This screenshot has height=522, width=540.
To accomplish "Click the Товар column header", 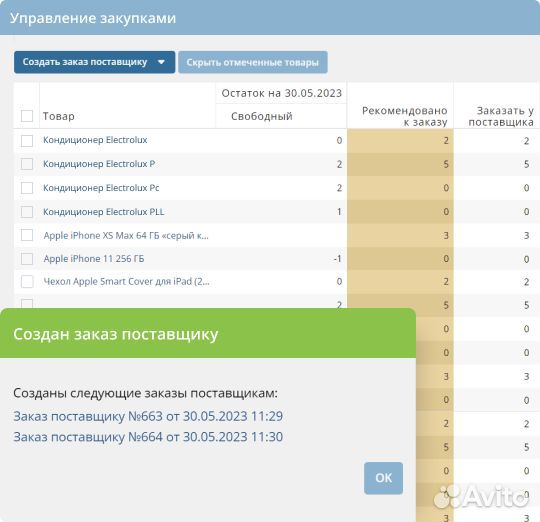I will pos(59,116).
